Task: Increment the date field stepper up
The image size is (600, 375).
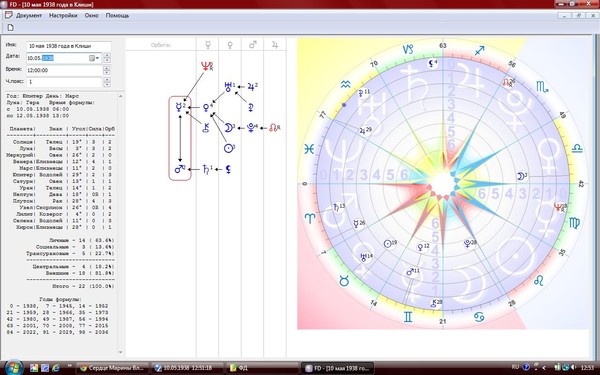Action: tap(107, 56)
